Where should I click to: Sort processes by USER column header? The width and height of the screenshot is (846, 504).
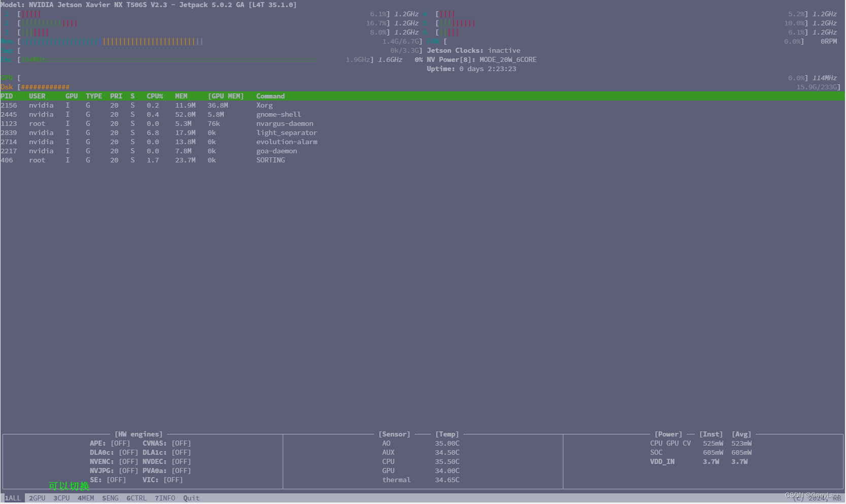click(x=37, y=96)
